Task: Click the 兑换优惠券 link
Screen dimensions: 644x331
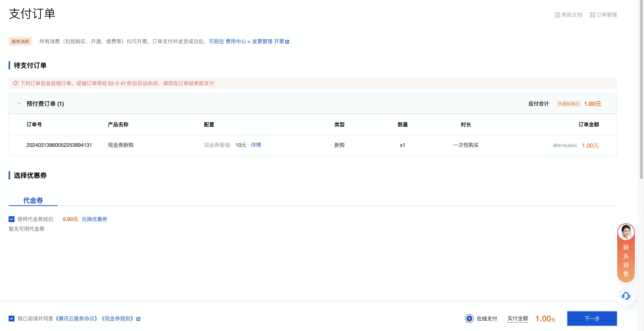Action: click(x=95, y=219)
